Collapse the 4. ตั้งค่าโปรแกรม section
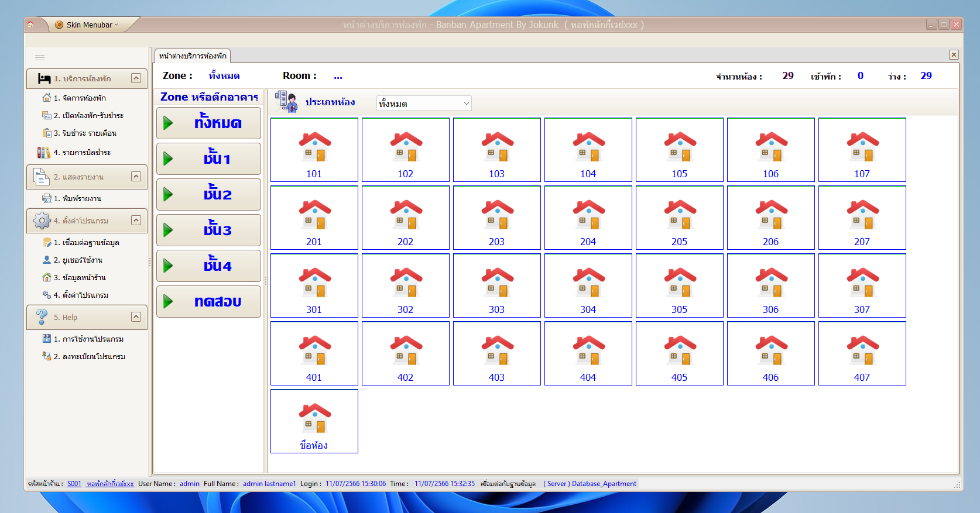The width and height of the screenshot is (980, 513). tap(136, 220)
